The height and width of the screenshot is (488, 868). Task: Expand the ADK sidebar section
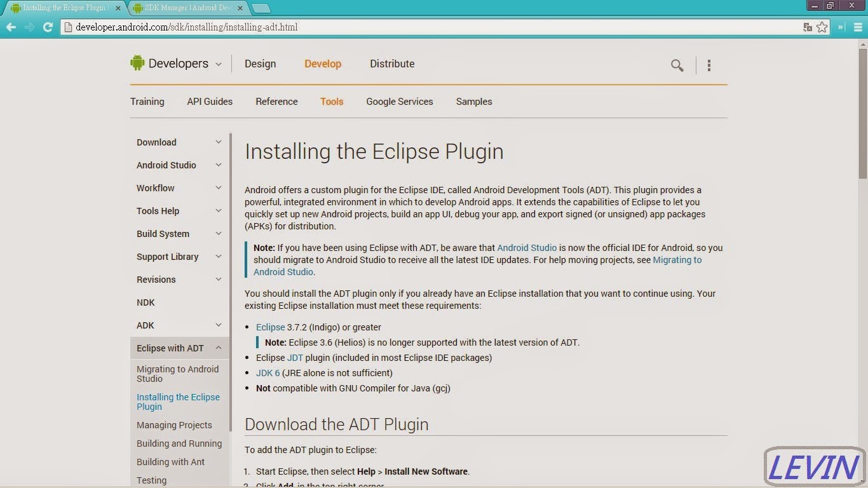tap(219, 325)
